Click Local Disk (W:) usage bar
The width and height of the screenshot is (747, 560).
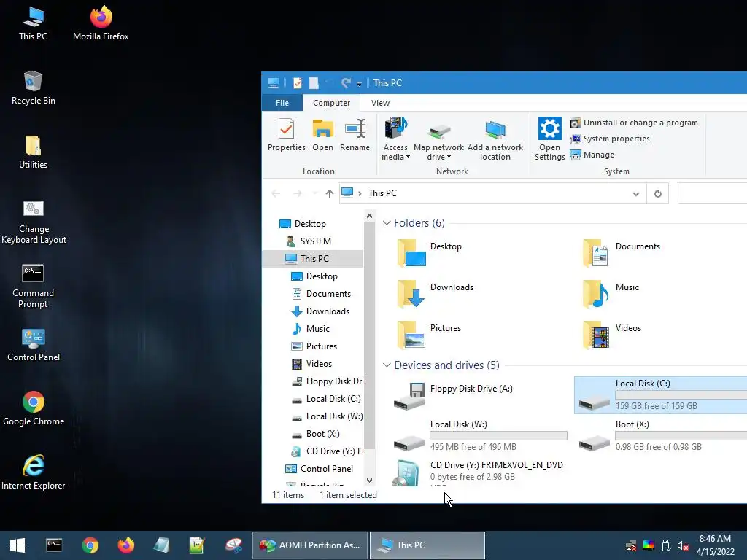[498, 435]
